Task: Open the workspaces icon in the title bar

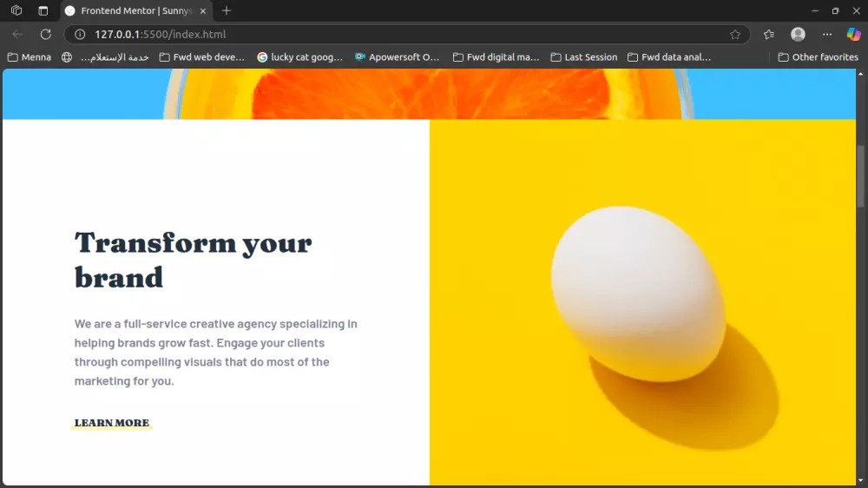Action: click(16, 10)
